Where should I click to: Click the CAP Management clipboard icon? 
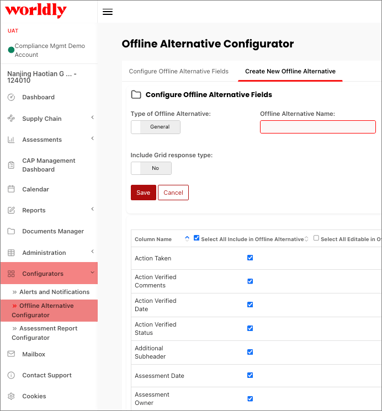click(x=11, y=165)
